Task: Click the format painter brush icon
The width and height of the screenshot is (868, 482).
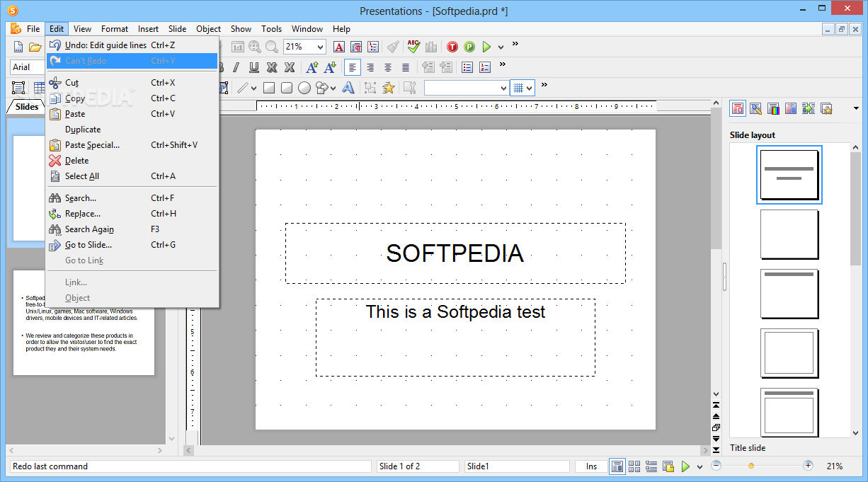Action: pyautogui.click(x=393, y=47)
